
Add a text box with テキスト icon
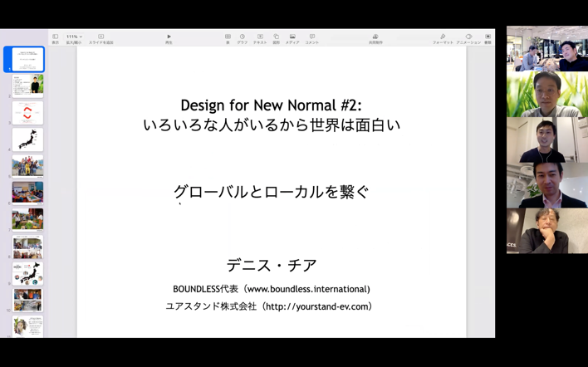click(x=260, y=37)
